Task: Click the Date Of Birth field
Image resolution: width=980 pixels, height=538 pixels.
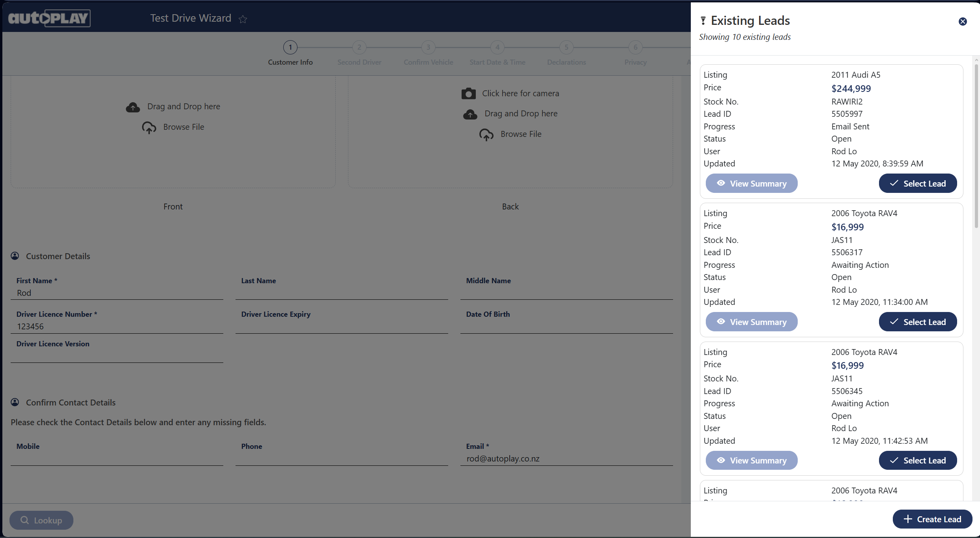Action: 566,327
